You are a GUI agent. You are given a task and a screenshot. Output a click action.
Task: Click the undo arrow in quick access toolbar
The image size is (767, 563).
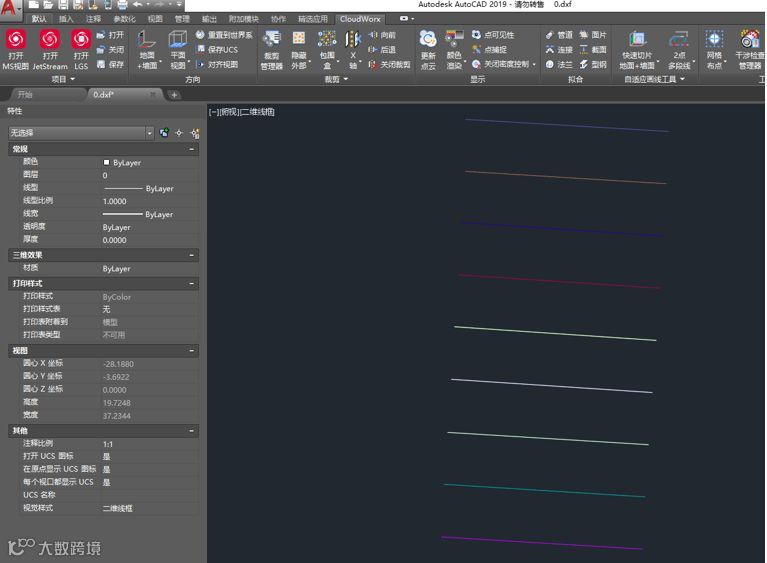(137, 4)
